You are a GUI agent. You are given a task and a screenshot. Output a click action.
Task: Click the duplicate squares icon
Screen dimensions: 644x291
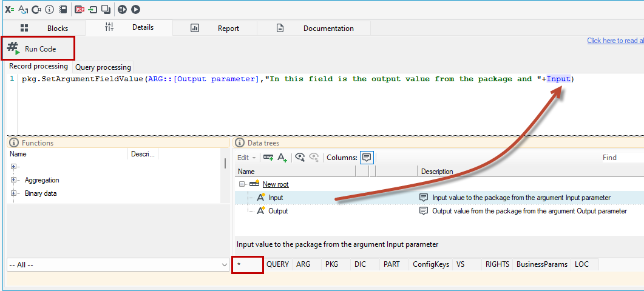(x=106, y=9)
